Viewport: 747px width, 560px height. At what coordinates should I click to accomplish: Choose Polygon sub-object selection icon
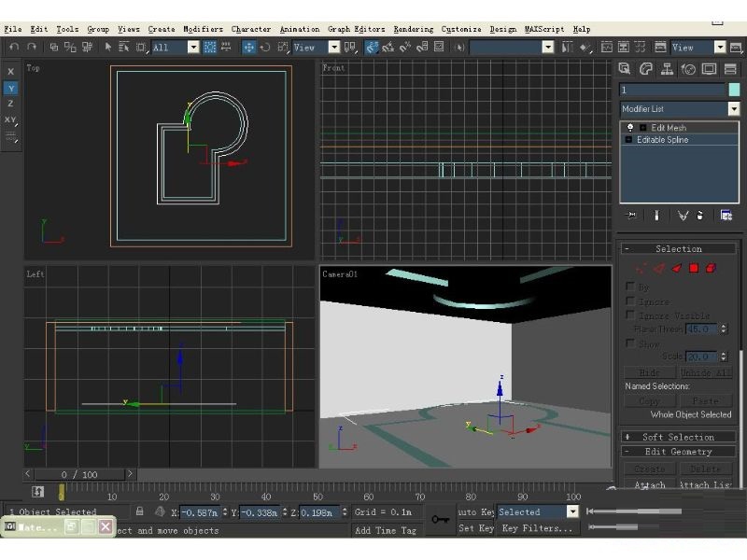(x=694, y=268)
